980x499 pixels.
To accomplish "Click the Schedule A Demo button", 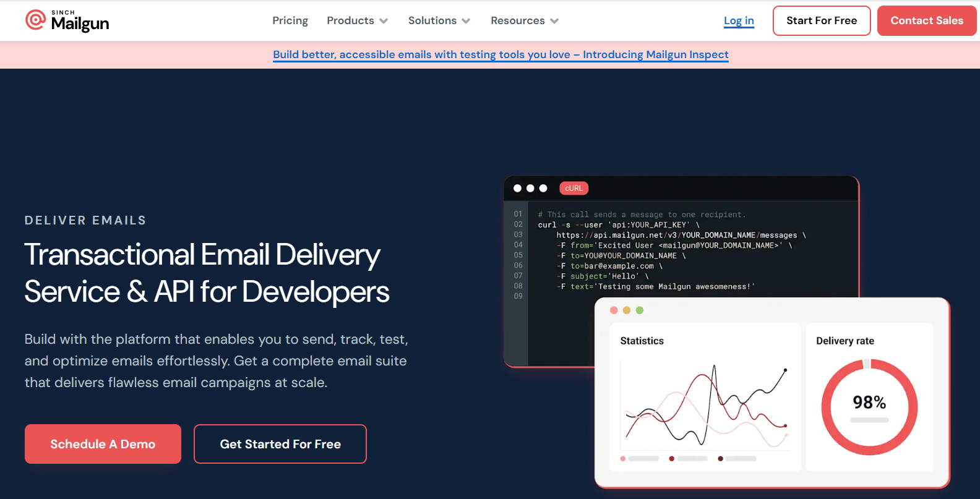I will 103,444.
